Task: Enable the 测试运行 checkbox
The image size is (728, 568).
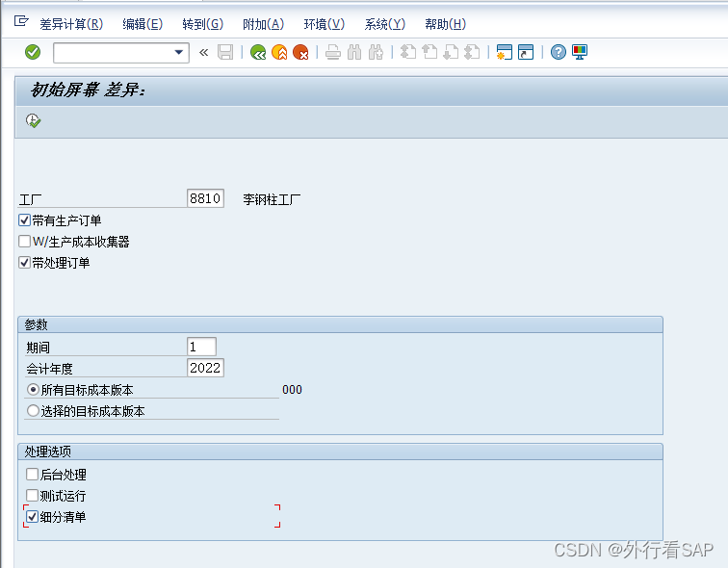Action: click(32, 495)
